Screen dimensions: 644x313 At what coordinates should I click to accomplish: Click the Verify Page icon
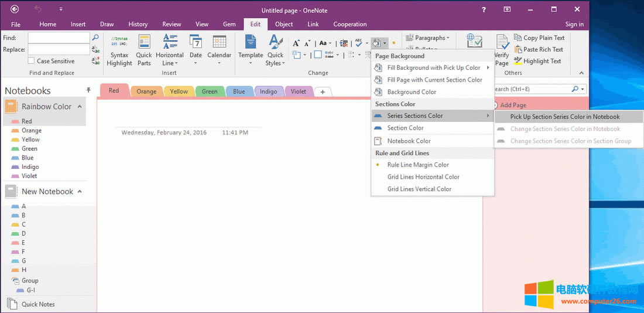pyautogui.click(x=502, y=43)
